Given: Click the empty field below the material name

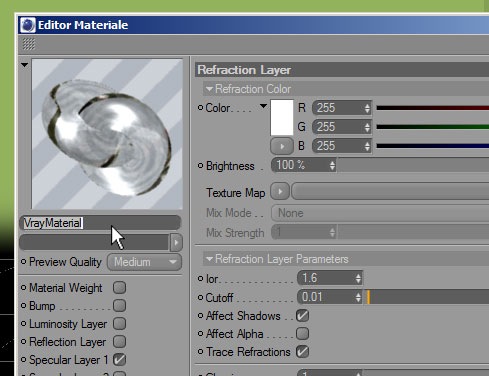Looking at the screenshot, I should 95,242.
